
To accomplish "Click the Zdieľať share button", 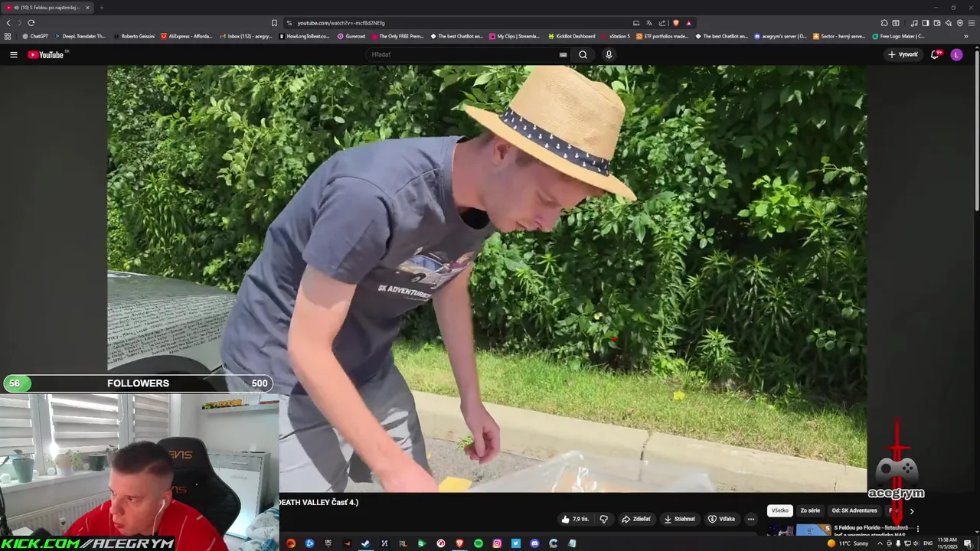I will [636, 519].
